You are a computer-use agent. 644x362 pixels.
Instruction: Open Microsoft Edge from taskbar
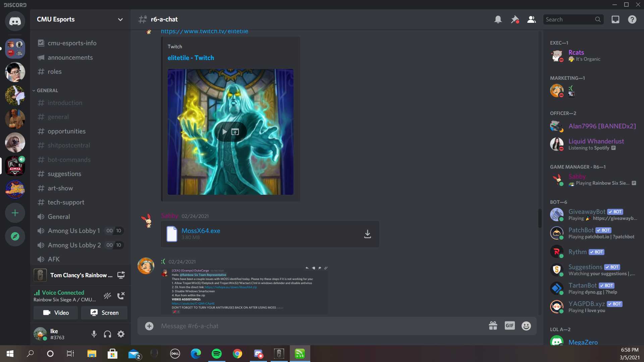coord(196,354)
